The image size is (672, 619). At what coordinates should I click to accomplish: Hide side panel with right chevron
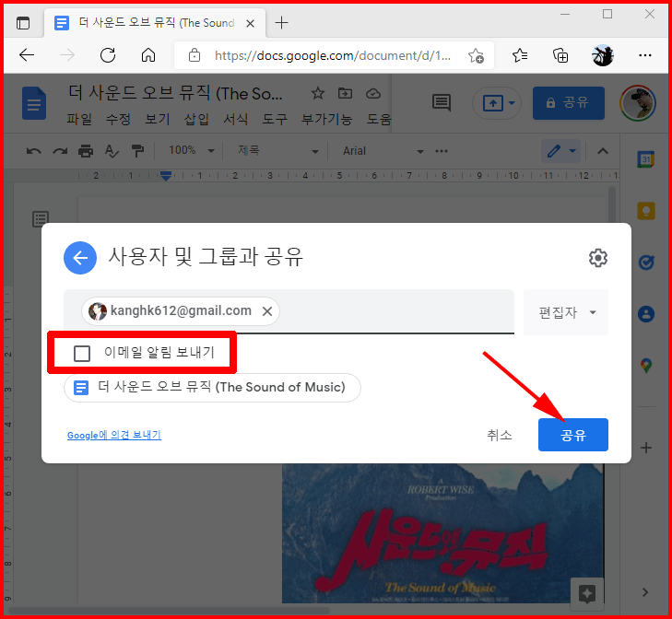645,592
